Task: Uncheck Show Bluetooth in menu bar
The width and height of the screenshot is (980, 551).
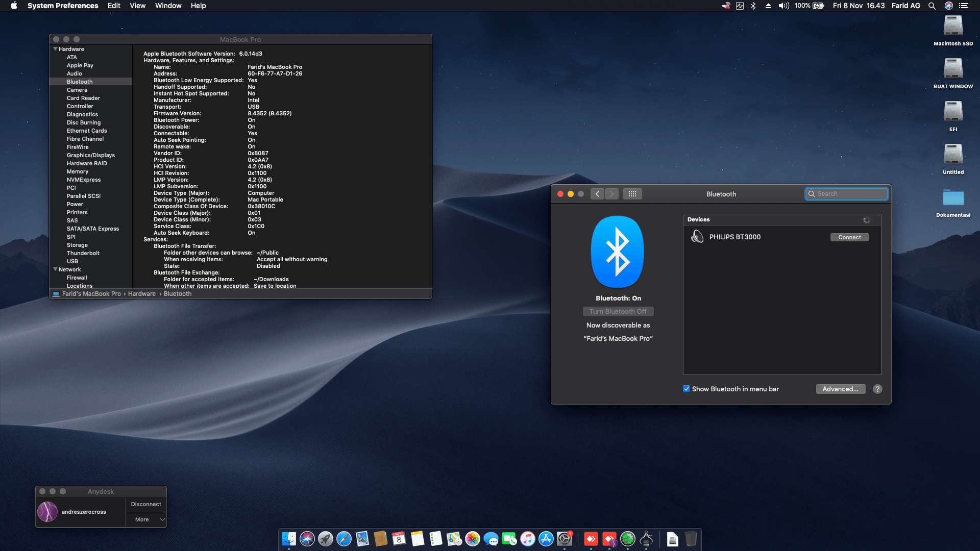Action: (x=687, y=389)
